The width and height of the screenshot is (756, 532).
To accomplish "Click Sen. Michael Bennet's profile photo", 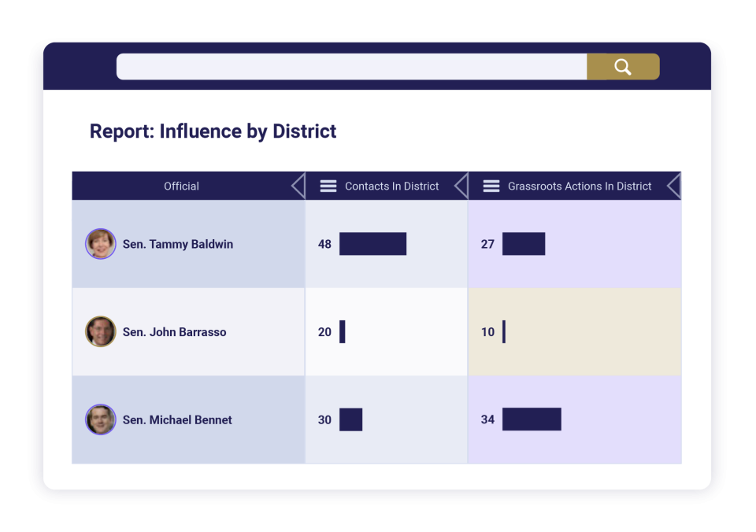I will coord(101,419).
